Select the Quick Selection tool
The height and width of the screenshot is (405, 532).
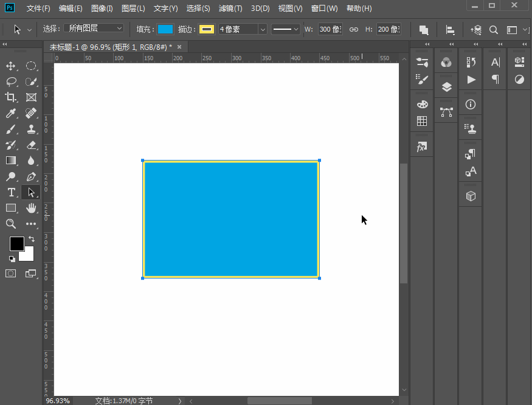coord(31,81)
